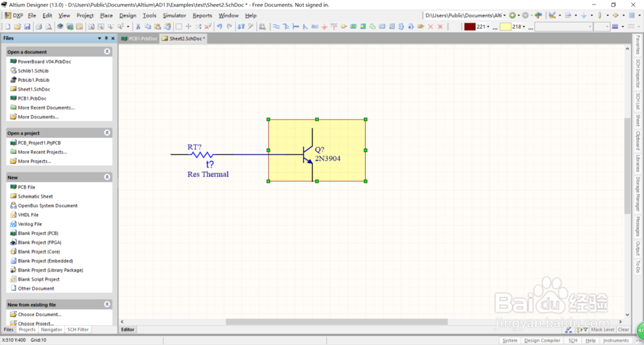Place a sheet symbol on the schematic
The width and height of the screenshot is (644, 345).
click(353, 26)
